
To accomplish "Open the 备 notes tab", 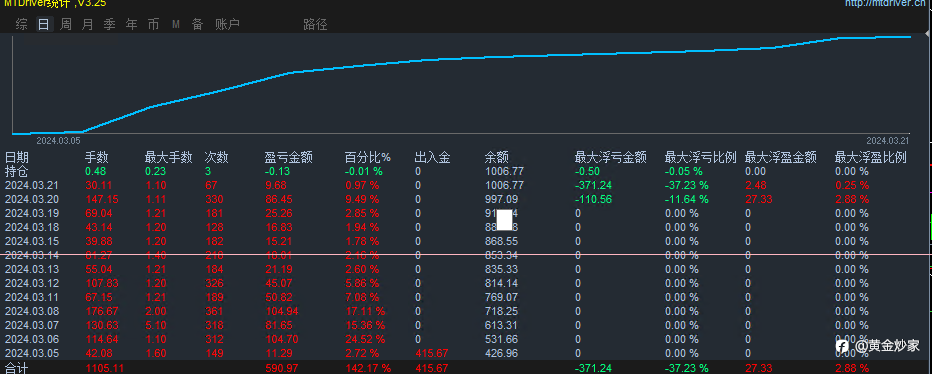I will click(197, 24).
